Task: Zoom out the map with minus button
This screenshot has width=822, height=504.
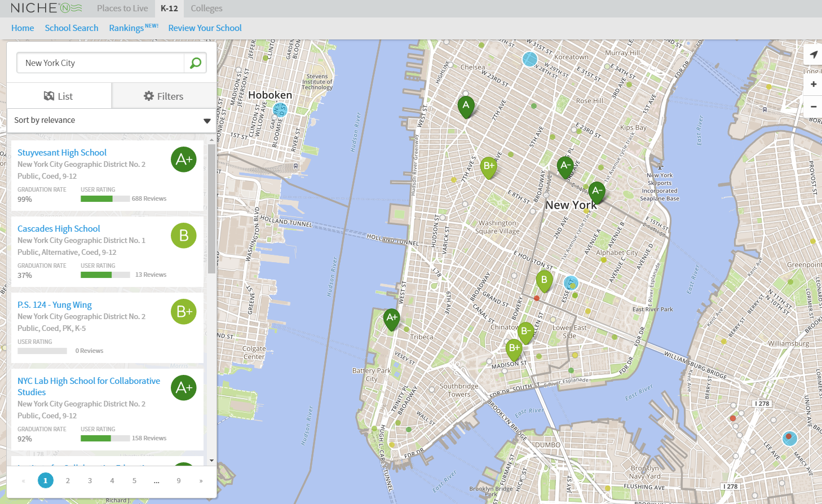Action: click(x=813, y=106)
